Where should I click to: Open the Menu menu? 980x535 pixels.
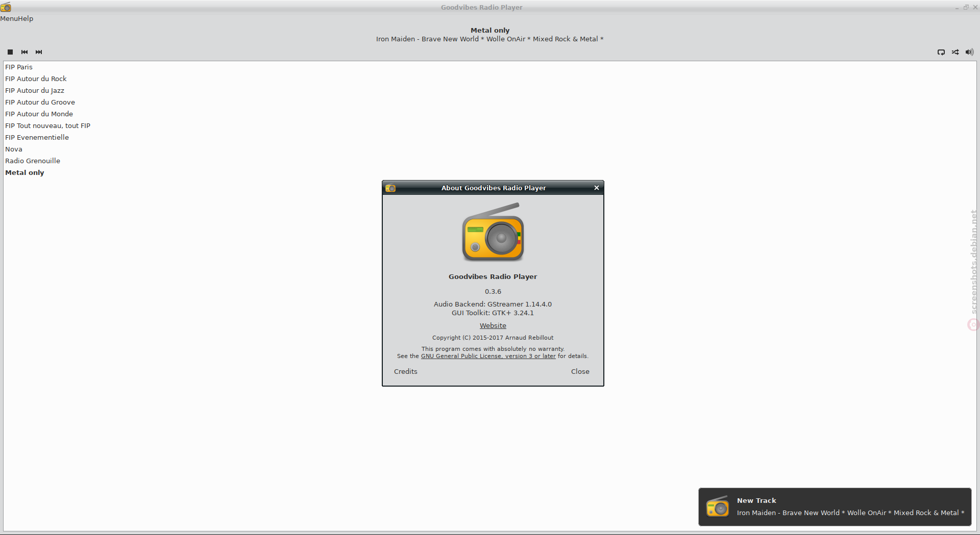(9, 18)
